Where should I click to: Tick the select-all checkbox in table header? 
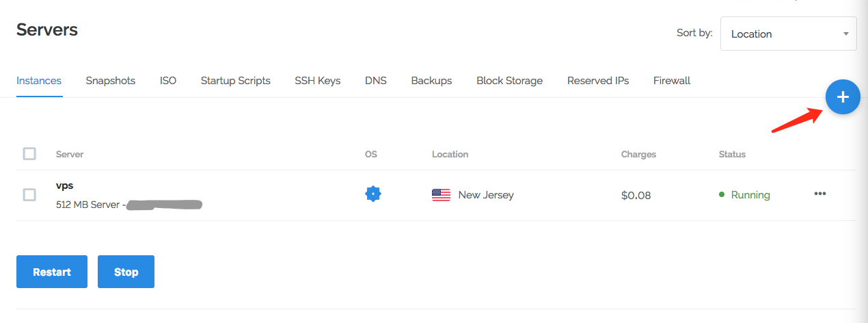point(29,153)
